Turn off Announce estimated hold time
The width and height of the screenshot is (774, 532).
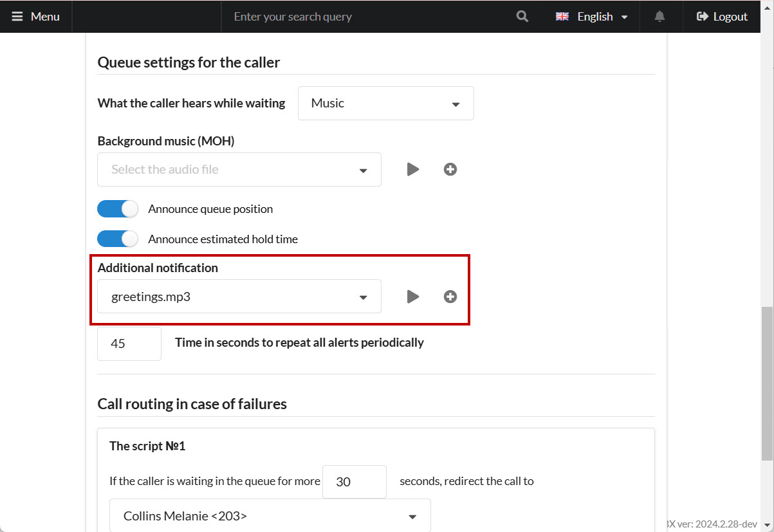coord(118,239)
